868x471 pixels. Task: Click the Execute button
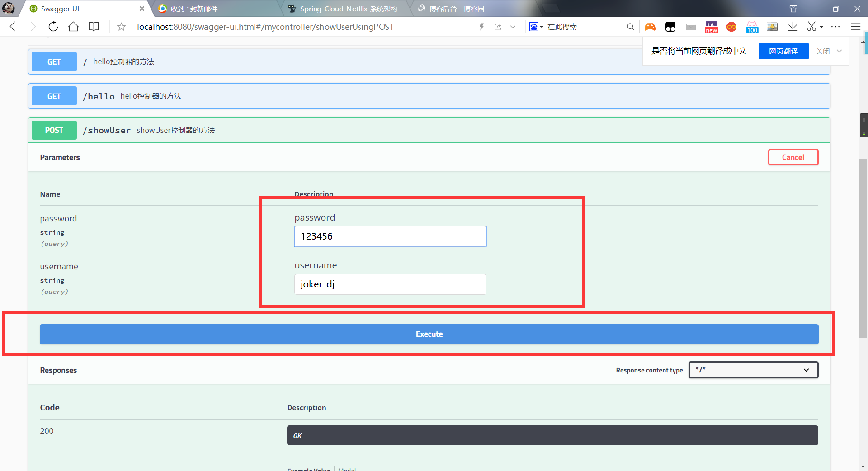pos(429,334)
